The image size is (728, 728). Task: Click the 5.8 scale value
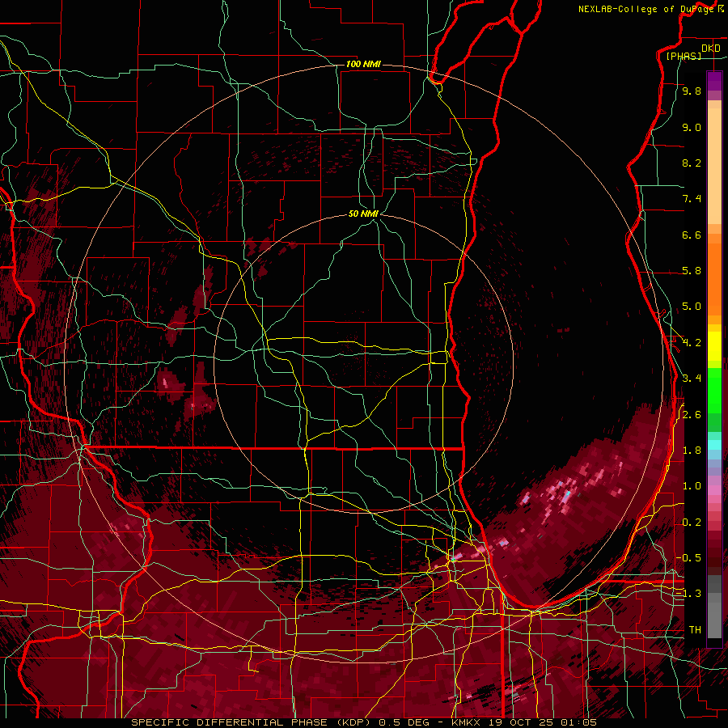click(x=692, y=271)
